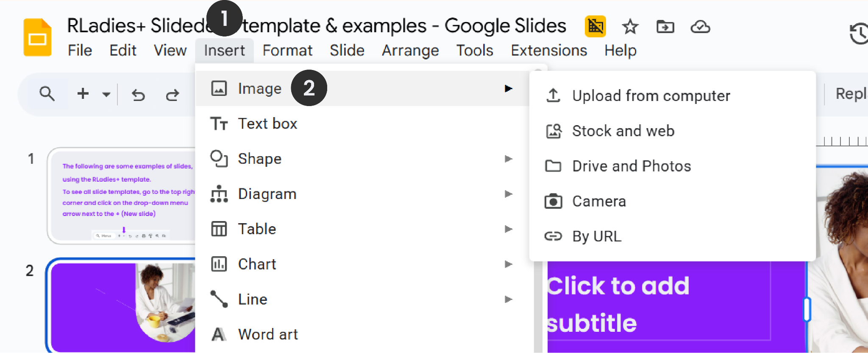Expand the Table submenu arrow
This screenshot has height=353, width=868.
(x=509, y=229)
